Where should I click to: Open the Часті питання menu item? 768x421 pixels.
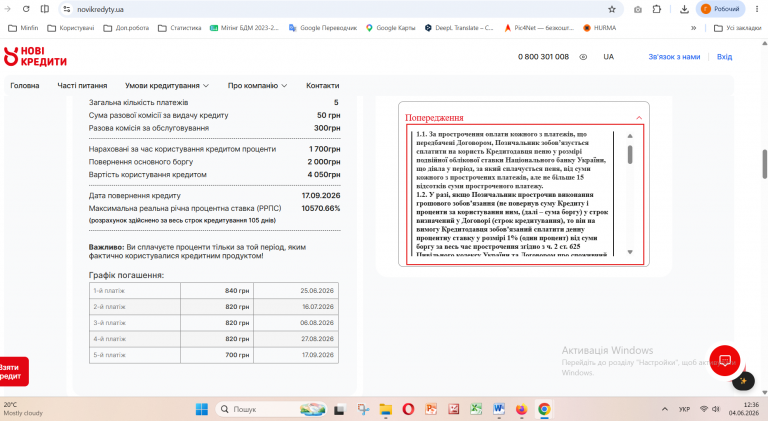point(82,86)
